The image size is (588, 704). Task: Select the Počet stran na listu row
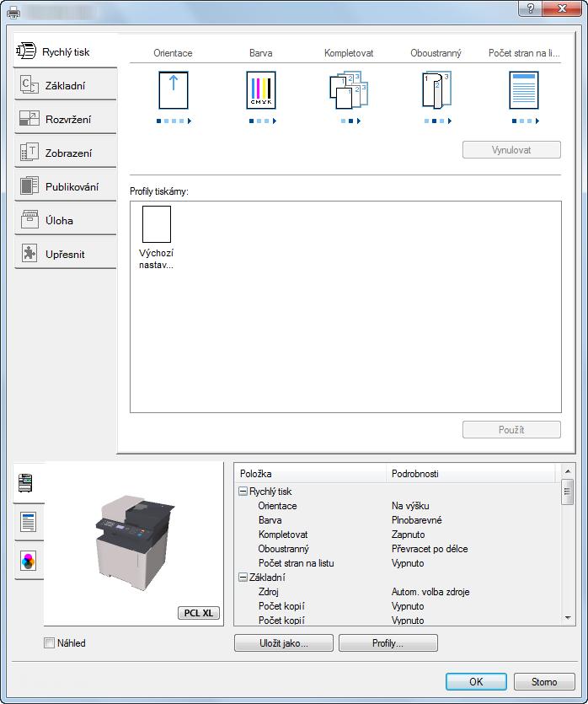point(398,563)
